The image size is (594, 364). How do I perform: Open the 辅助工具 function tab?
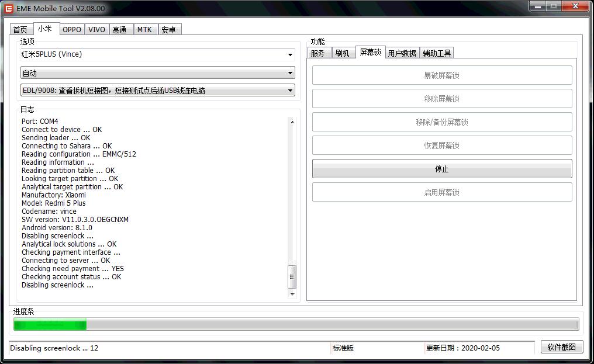[x=437, y=53]
